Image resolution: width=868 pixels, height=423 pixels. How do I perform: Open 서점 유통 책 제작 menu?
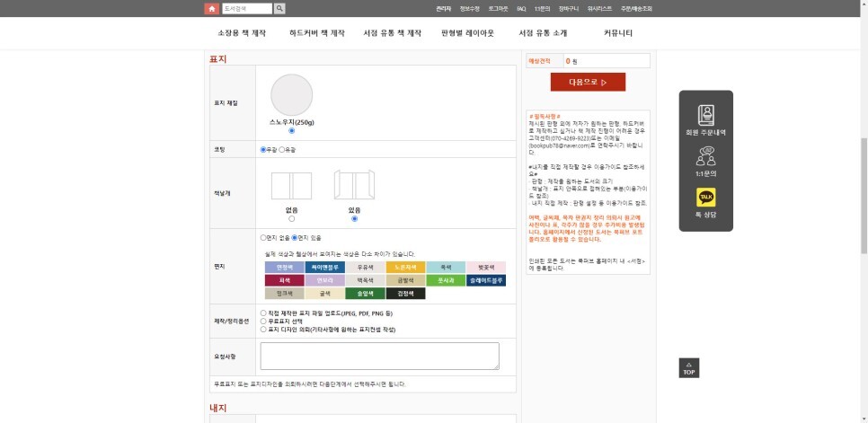point(393,33)
